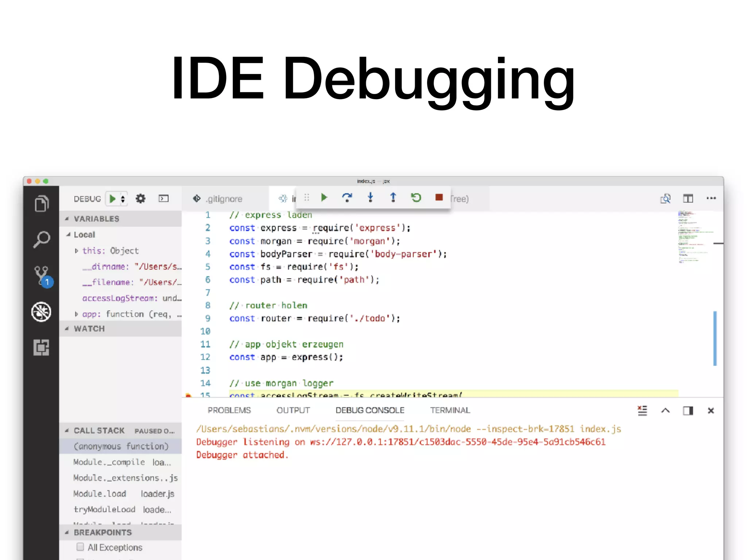Select the Module.load stack frame
The width and height of the screenshot is (747, 560).
120,494
